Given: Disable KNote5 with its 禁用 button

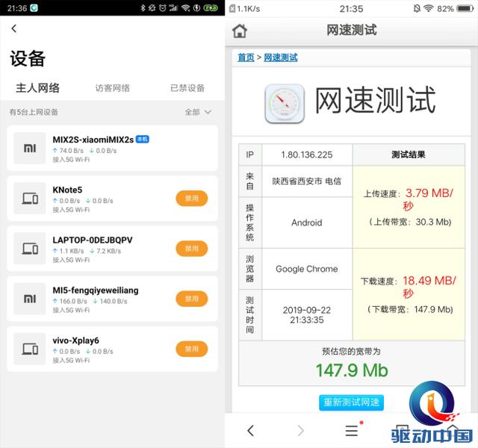Looking at the screenshot, I should [x=192, y=199].
